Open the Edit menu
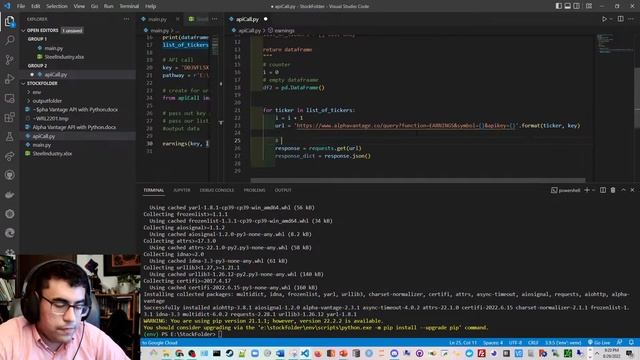The height and width of the screenshot is (360, 640). pyautogui.click(x=36, y=6)
